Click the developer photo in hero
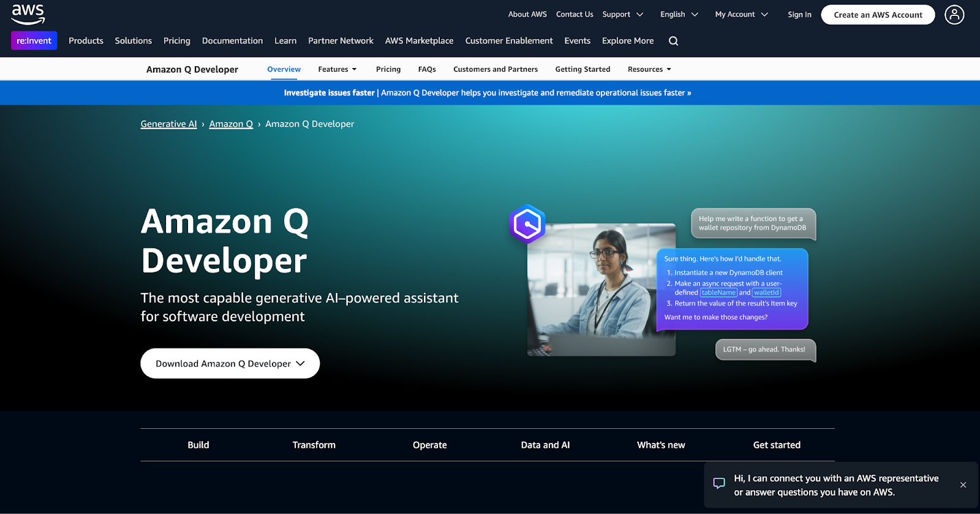This screenshot has width=980, height=514. [x=601, y=290]
